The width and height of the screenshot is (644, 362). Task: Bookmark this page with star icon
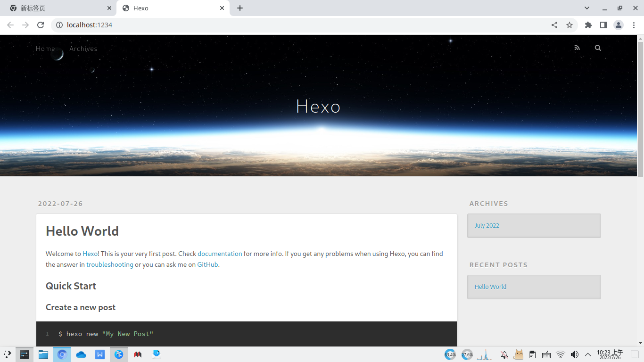tap(570, 25)
